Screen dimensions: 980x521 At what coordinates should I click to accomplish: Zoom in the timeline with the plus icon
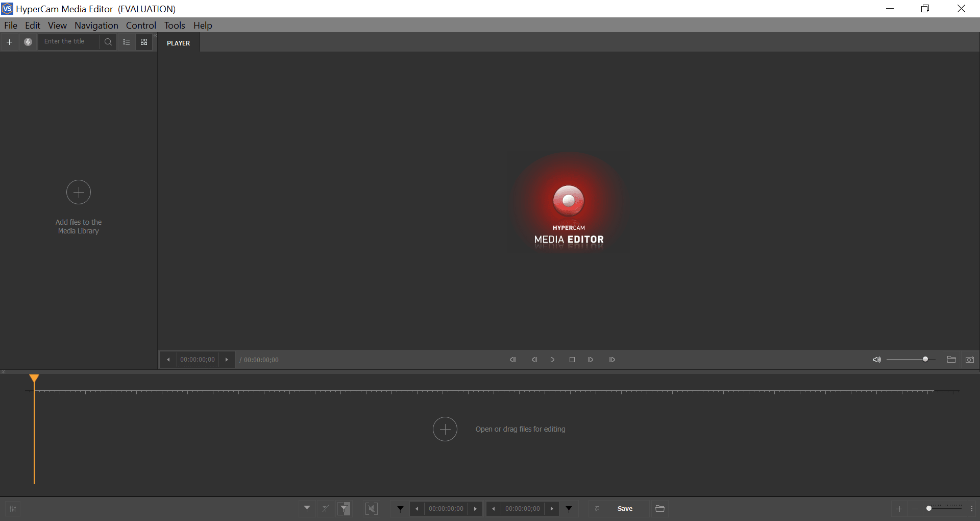tap(899, 509)
